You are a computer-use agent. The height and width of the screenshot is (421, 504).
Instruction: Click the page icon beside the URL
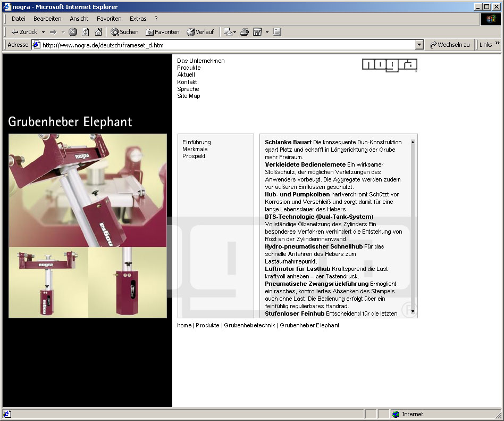point(37,45)
